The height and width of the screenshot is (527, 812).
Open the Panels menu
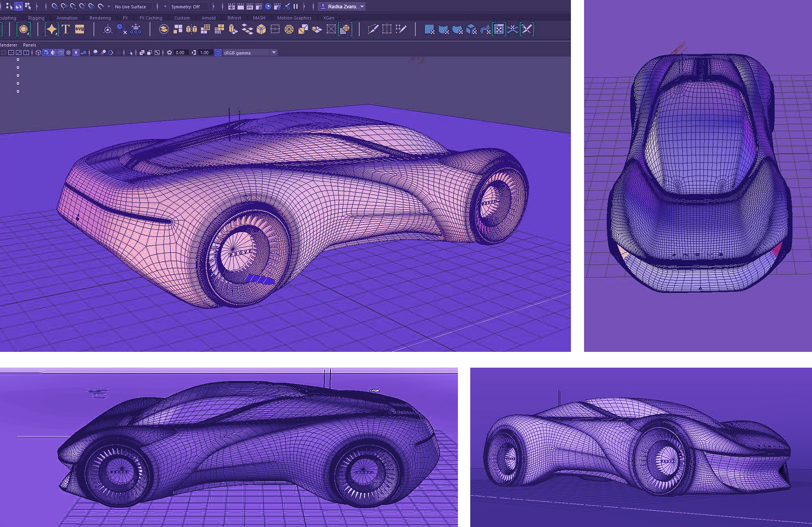point(29,45)
